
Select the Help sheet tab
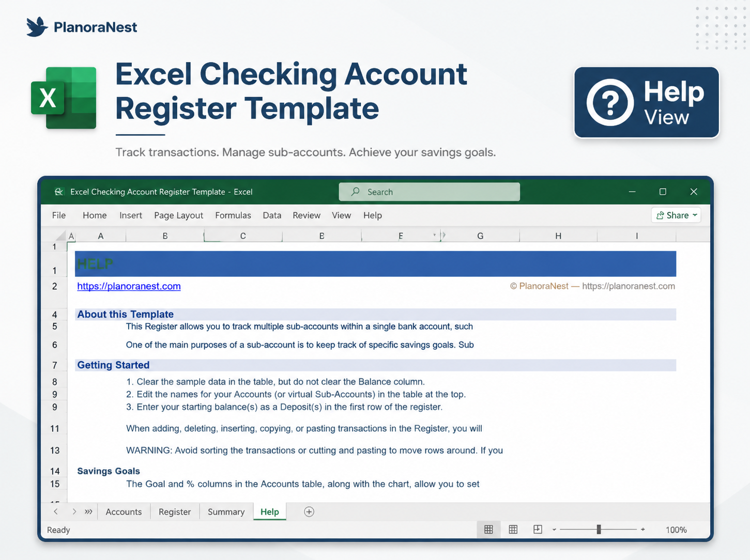click(269, 512)
